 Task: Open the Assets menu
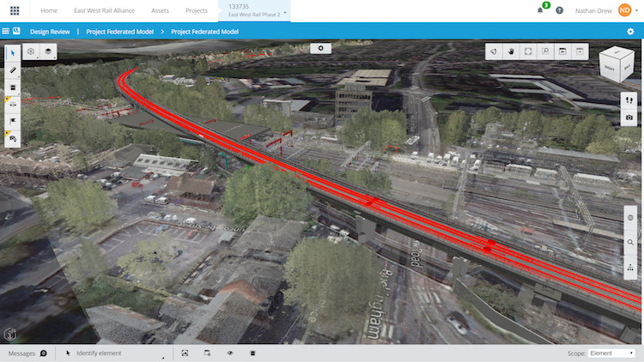click(161, 10)
